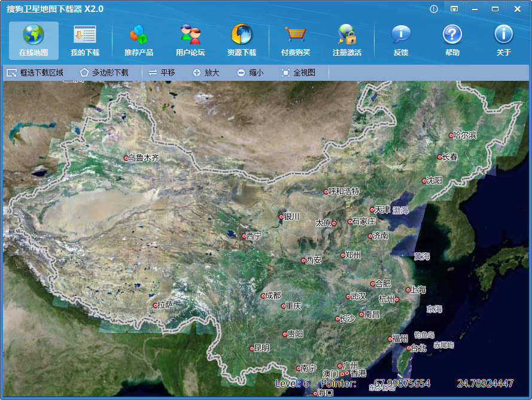Click the 黄海 sea label
Viewport: 532px width, 400px height.
(422, 256)
